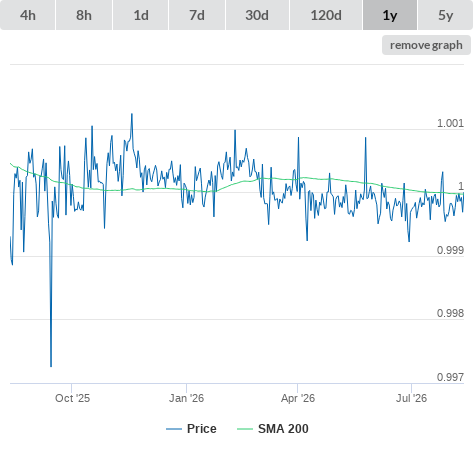The height and width of the screenshot is (455, 474).
Task: Select the 4h time range tab
Action: pyautogui.click(x=28, y=15)
